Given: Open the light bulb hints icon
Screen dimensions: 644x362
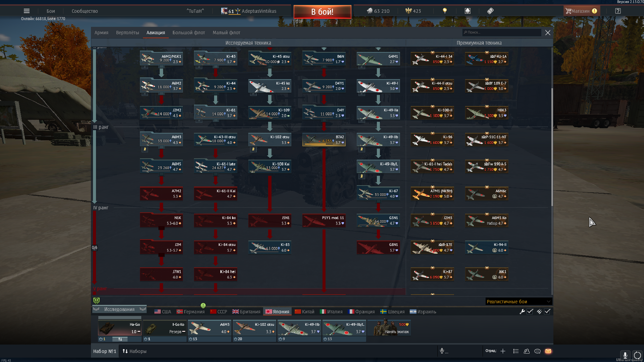Looking at the screenshot, I should pos(445,11).
